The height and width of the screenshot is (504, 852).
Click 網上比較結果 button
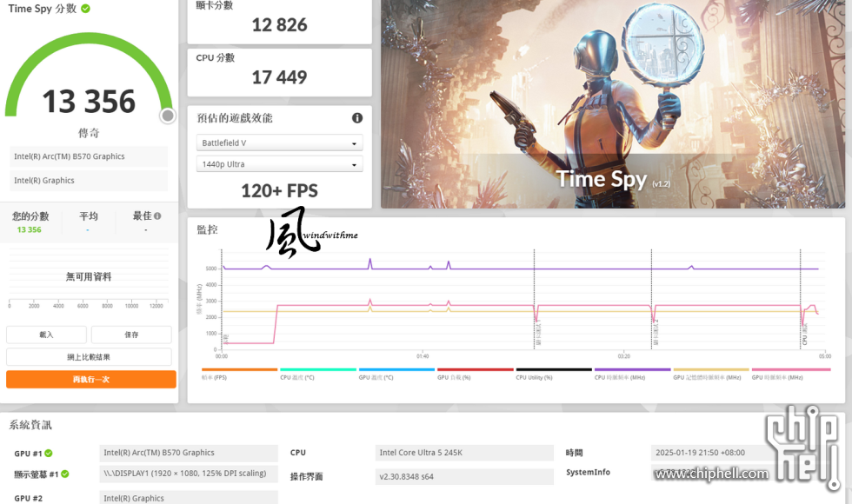[x=89, y=357]
